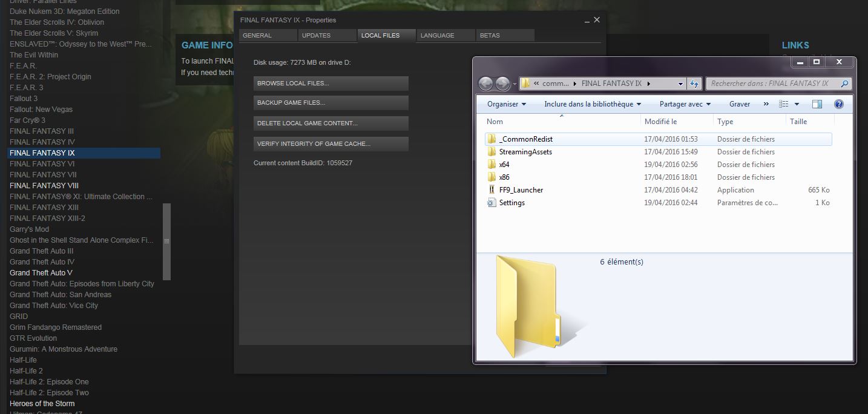Select Fallout: New Vegas in library
Image resolution: width=868 pixels, height=414 pixels.
pyautogui.click(x=41, y=110)
